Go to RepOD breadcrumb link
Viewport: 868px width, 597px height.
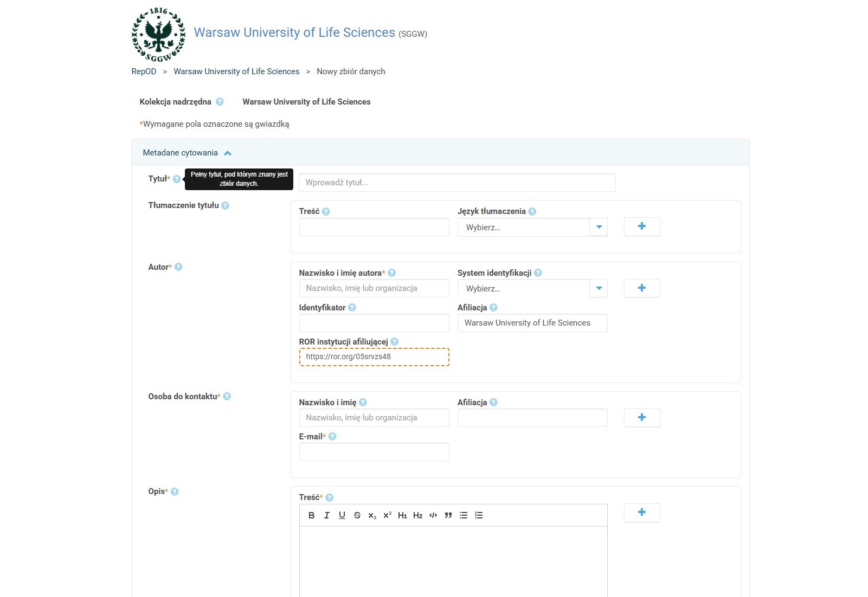pos(144,72)
